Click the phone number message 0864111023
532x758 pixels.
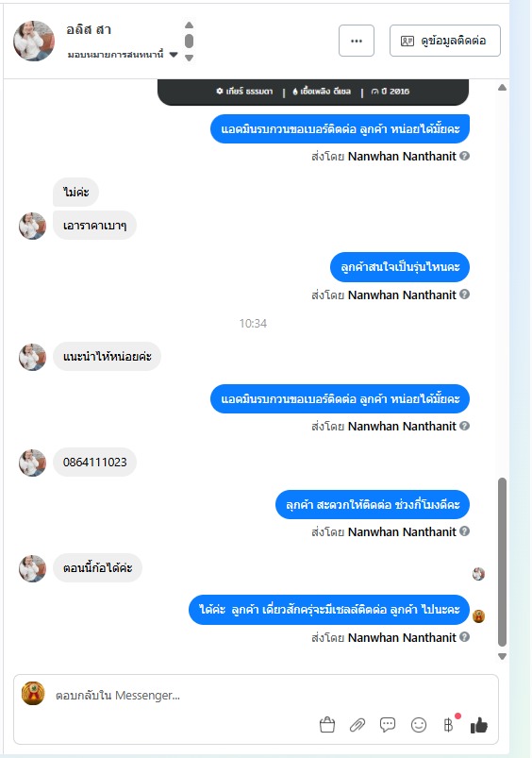(94, 463)
